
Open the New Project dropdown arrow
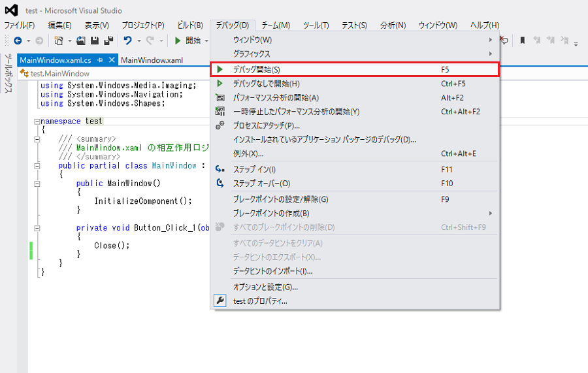69,41
